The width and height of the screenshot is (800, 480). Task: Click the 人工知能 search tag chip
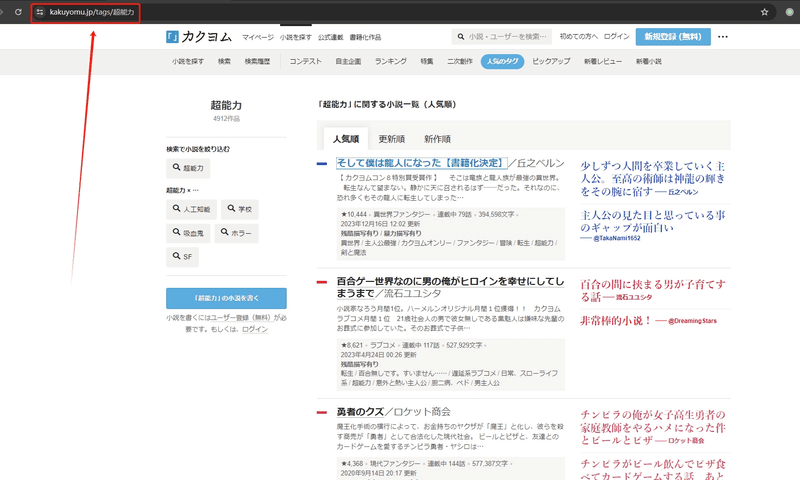[x=191, y=209]
